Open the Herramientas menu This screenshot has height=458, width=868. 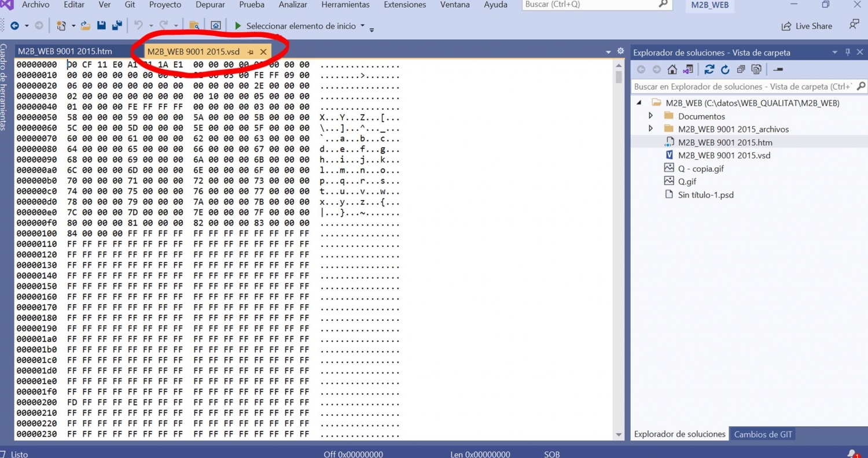coord(345,5)
